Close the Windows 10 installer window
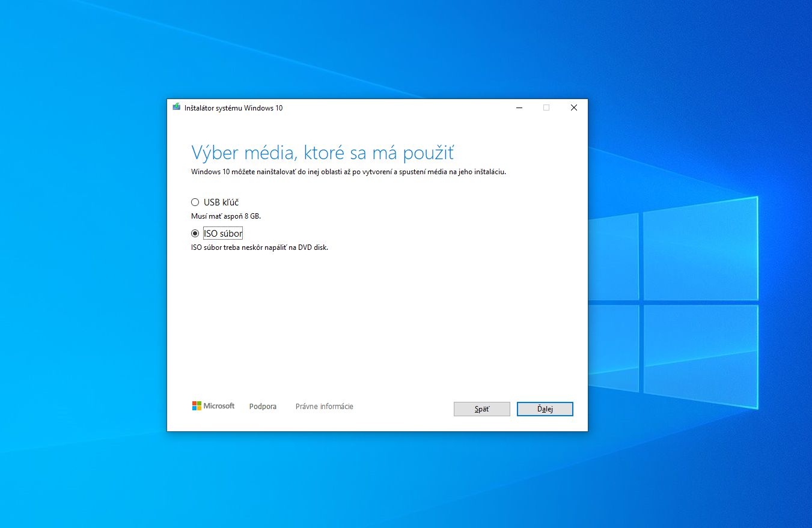Viewport: 812px width, 528px height. point(573,108)
